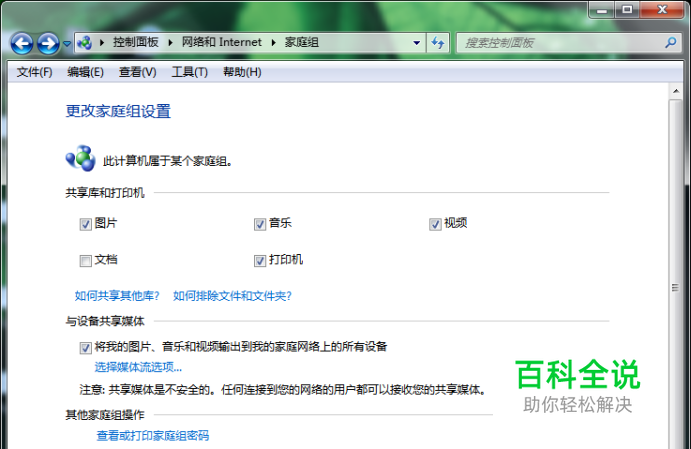This screenshot has width=691, height=449.
Task: Click the 注意: 共享媒体是不安全的 warning text
Action: pyautogui.click(x=283, y=390)
